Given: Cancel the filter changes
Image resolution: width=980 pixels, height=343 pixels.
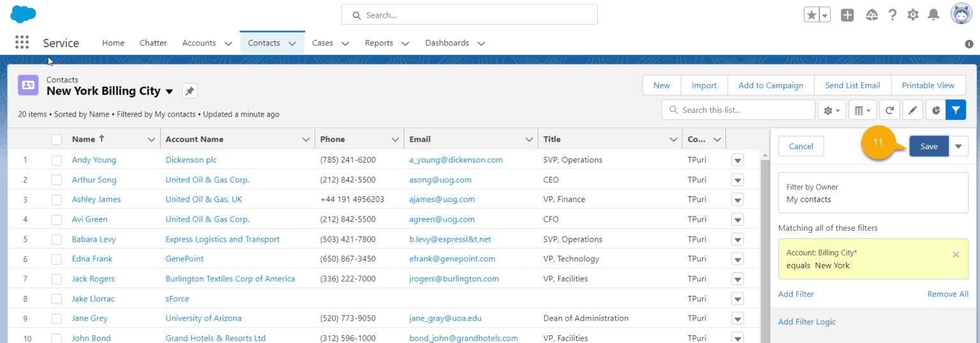Looking at the screenshot, I should pyautogui.click(x=801, y=147).
